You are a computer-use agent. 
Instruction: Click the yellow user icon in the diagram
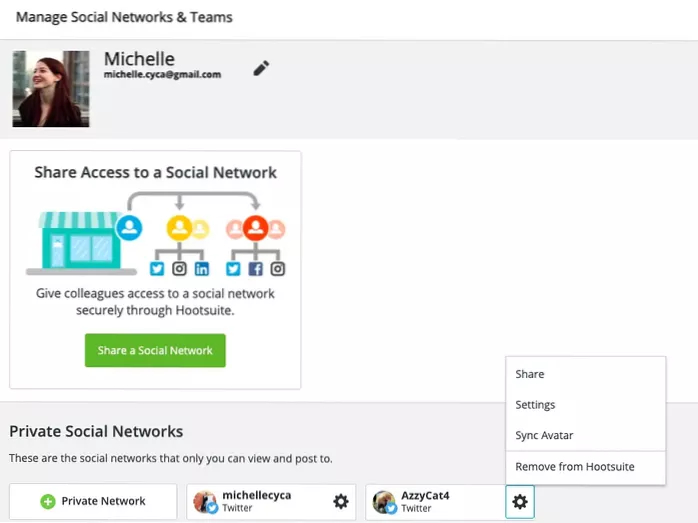point(180,228)
